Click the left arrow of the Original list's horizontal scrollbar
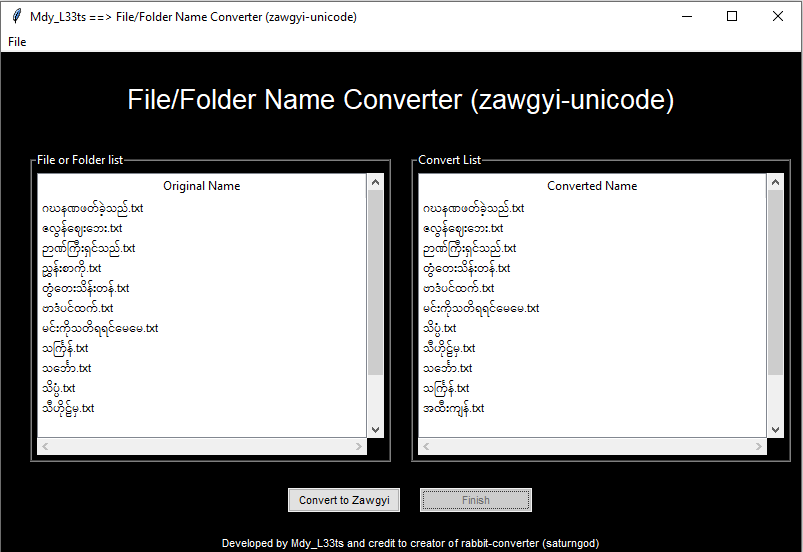 (45, 447)
